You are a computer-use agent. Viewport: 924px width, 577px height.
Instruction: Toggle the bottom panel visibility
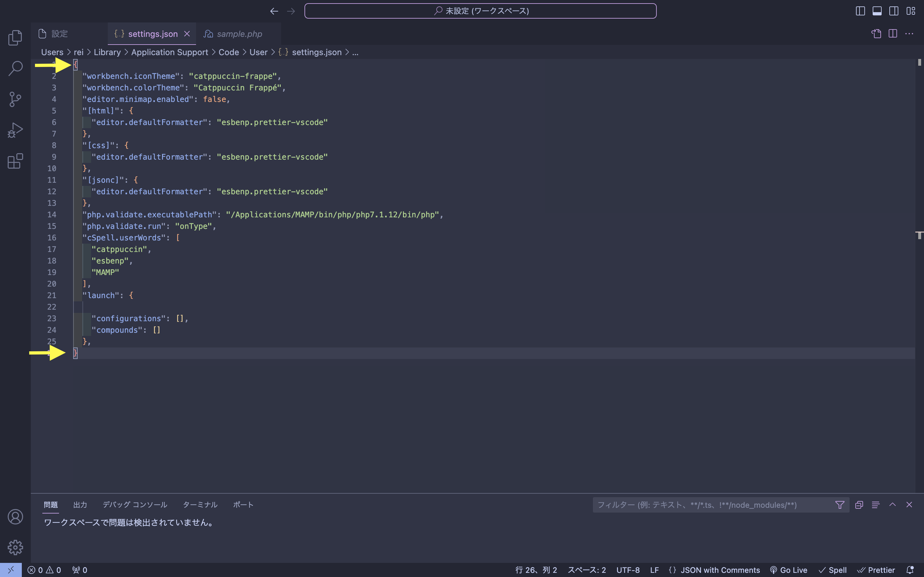pyautogui.click(x=877, y=11)
